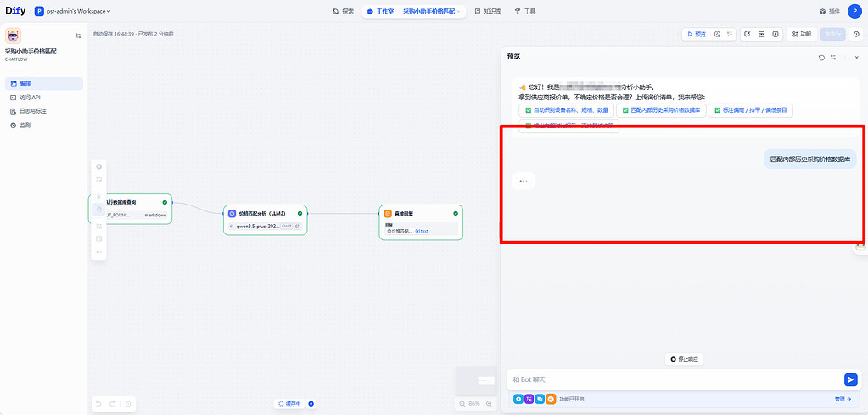Select the 价格匹配分析（LLM2）node

coord(266,220)
